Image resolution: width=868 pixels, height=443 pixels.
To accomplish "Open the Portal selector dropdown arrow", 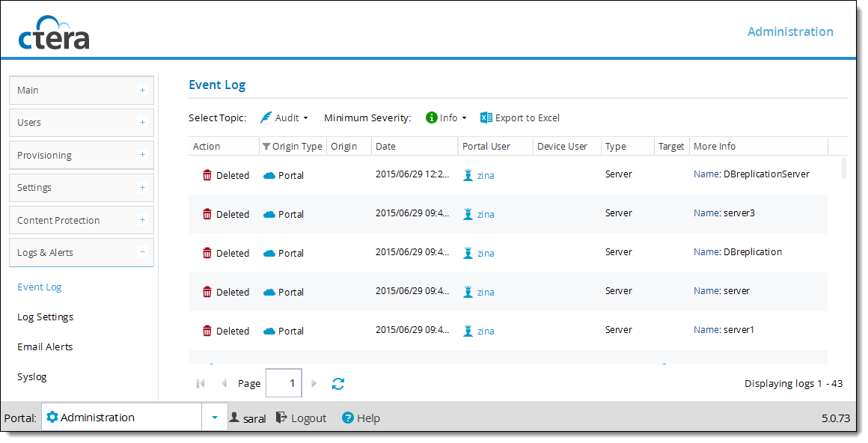I will (x=214, y=418).
